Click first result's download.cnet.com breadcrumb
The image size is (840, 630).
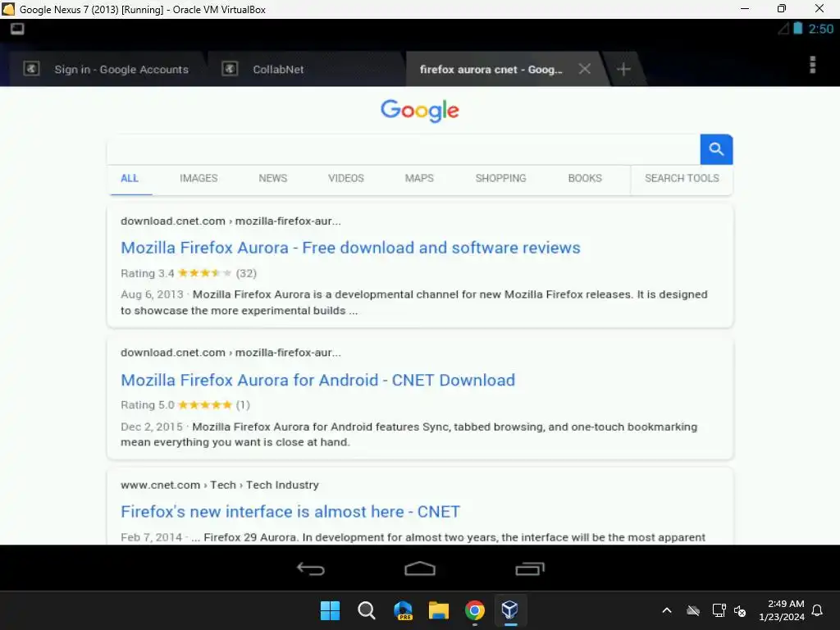pyautogui.click(x=231, y=221)
